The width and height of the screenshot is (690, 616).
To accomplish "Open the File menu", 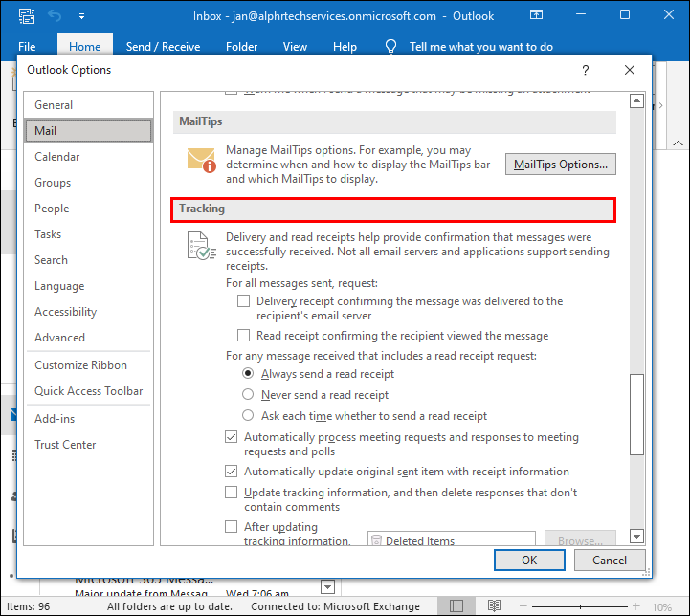I will pyautogui.click(x=27, y=47).
